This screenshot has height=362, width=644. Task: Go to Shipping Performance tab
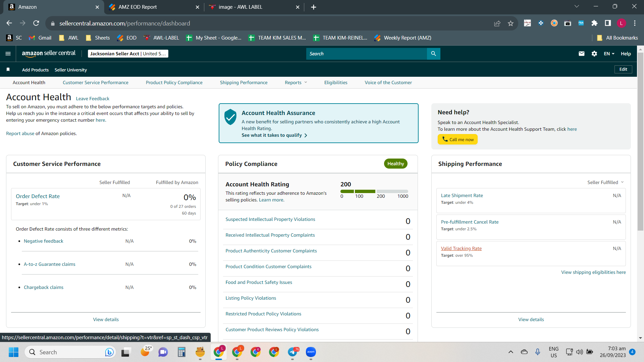[244, 82]
